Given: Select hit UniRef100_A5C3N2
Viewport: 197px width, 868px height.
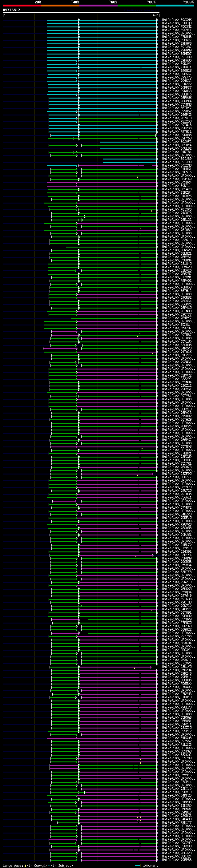Looking at the screenshot, I should [177, 26].
